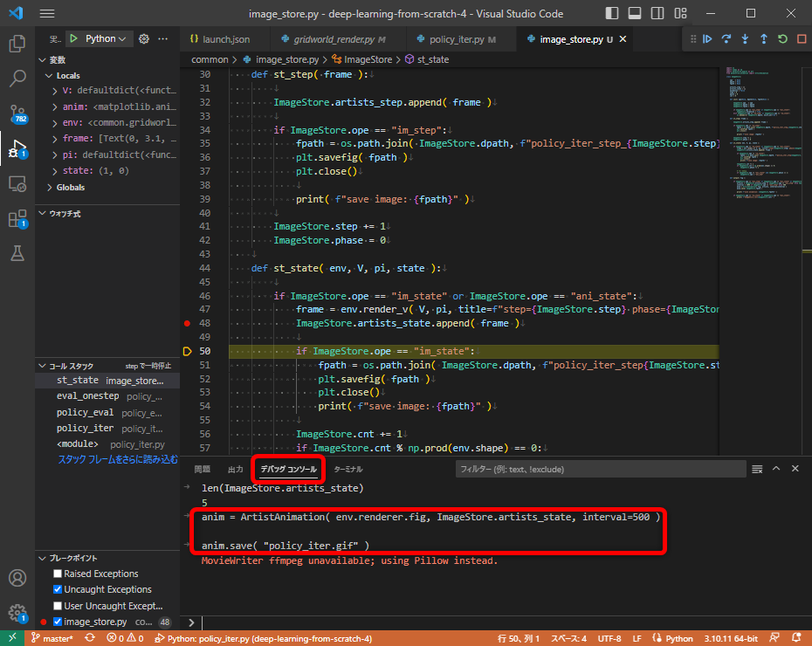The image size is (812, 646).
Task: Open 出力 output panel tab
Action: click(x=235, y=469)
